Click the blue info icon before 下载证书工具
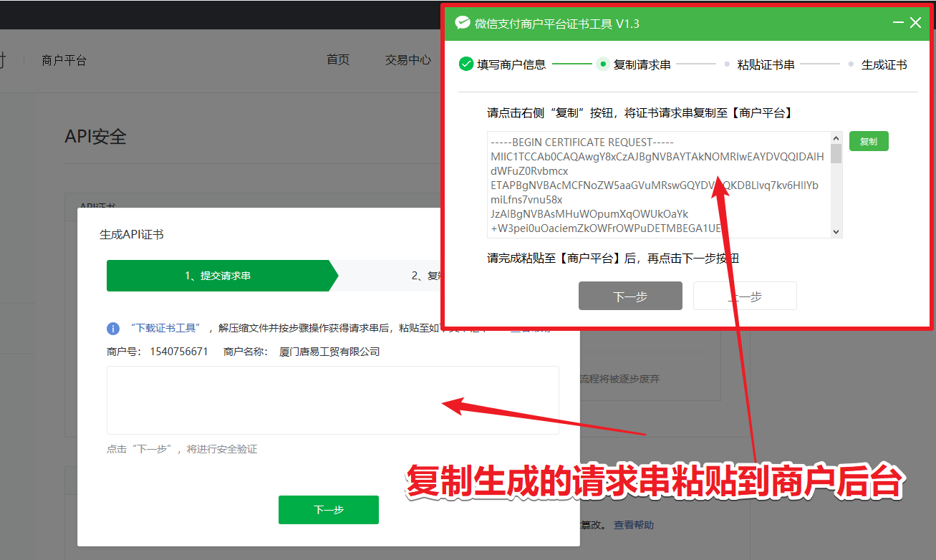The height and width of the screenshot is (560, 936). [x=113, y=329]
